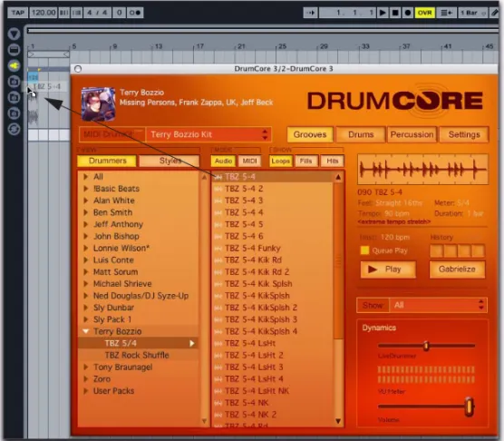Viewport: 504px width, 441px height.
Task: Select the TBZ Rock Shuffle style entry
Action: coord(138,355)
